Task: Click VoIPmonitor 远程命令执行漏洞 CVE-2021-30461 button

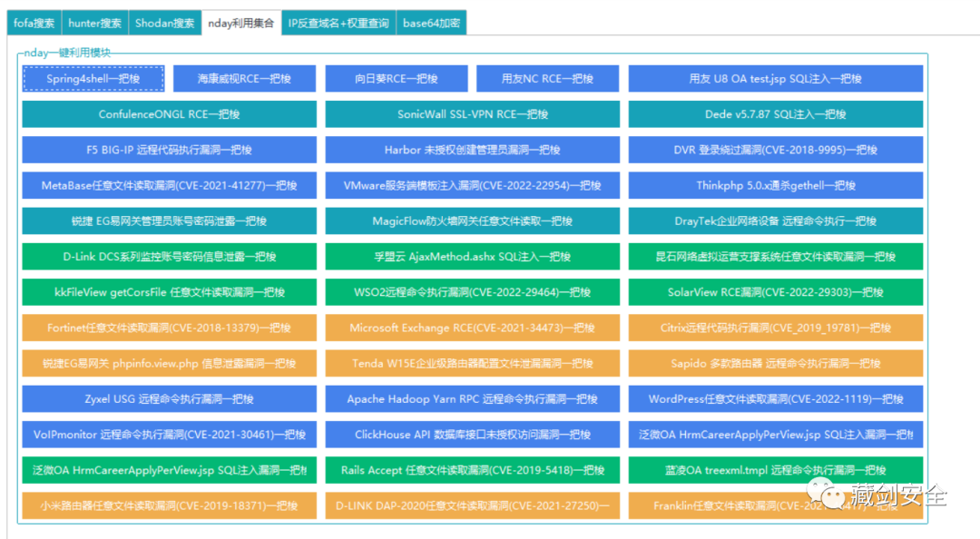Action: [170, 436]
